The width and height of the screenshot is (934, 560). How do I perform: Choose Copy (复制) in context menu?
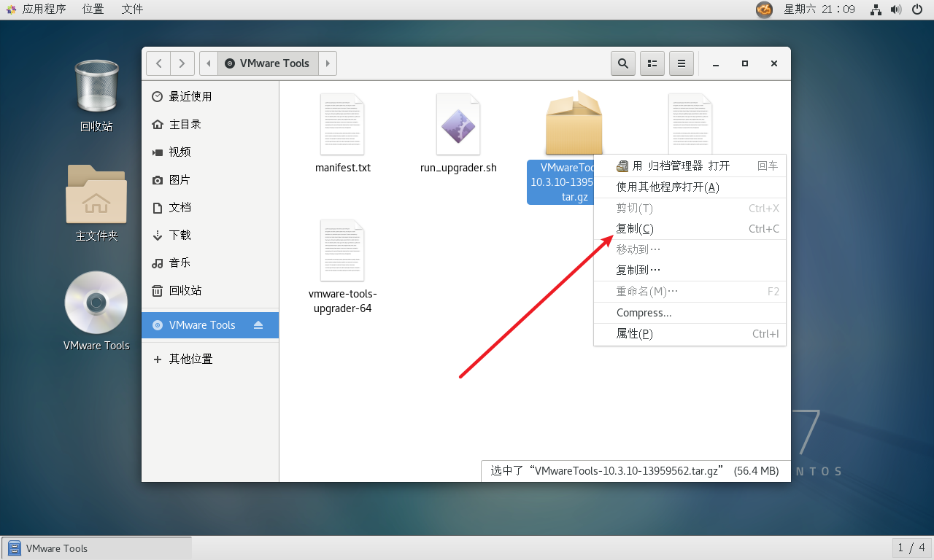point(690,228)
